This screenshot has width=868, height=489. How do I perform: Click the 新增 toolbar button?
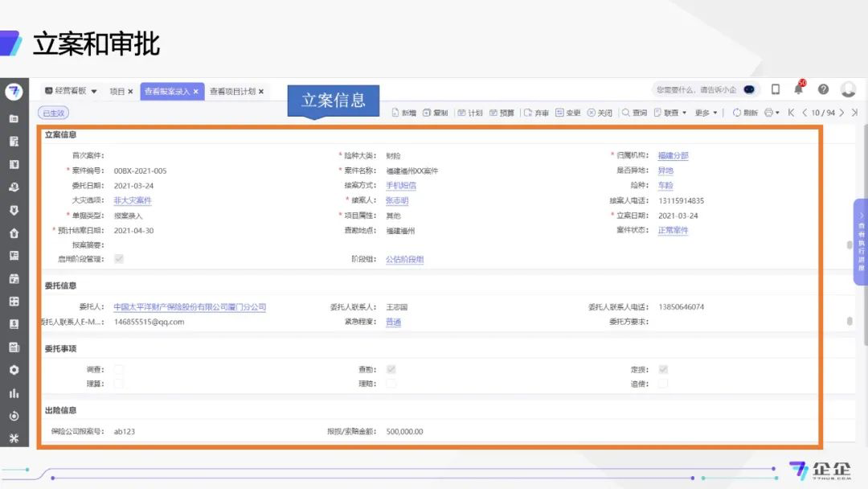point(403,113)
